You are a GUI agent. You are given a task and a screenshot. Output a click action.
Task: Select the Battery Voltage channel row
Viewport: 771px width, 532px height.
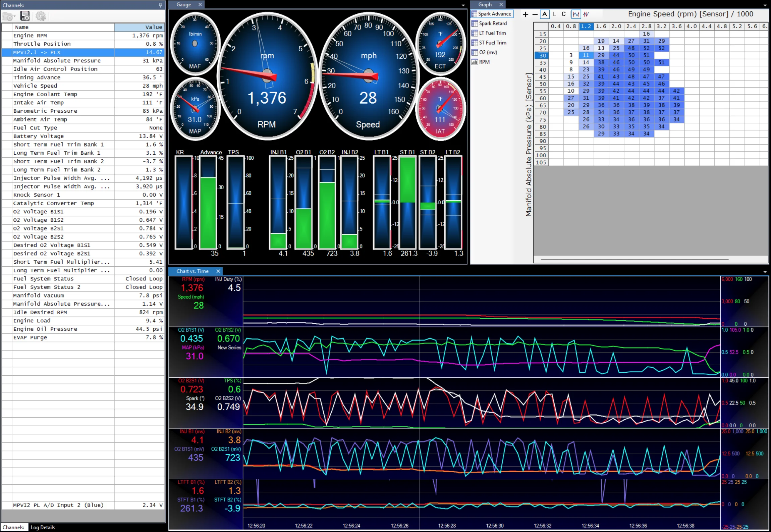tap(83, 136)
